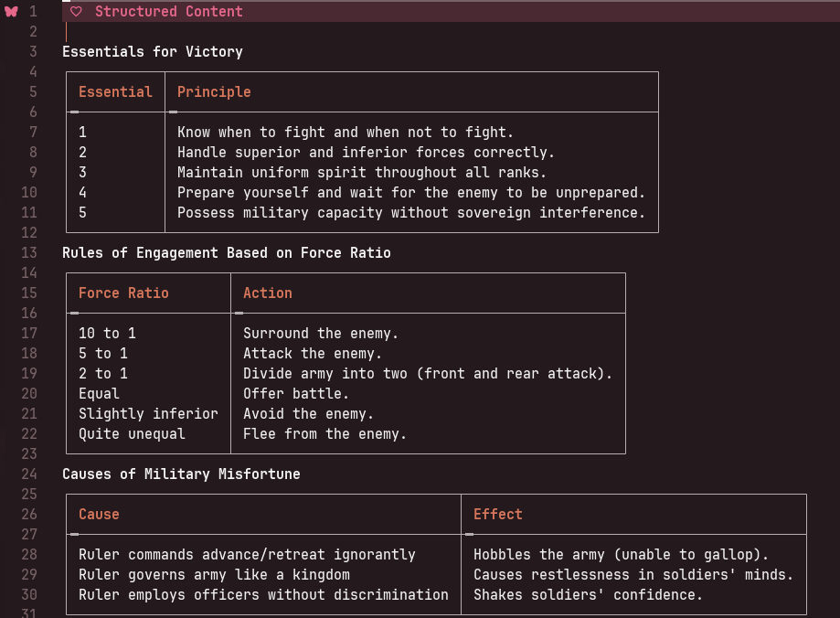Screen dimensions: 840x618
Task: Click the butterfly icon in the gutter
Action: pos(11,12)
